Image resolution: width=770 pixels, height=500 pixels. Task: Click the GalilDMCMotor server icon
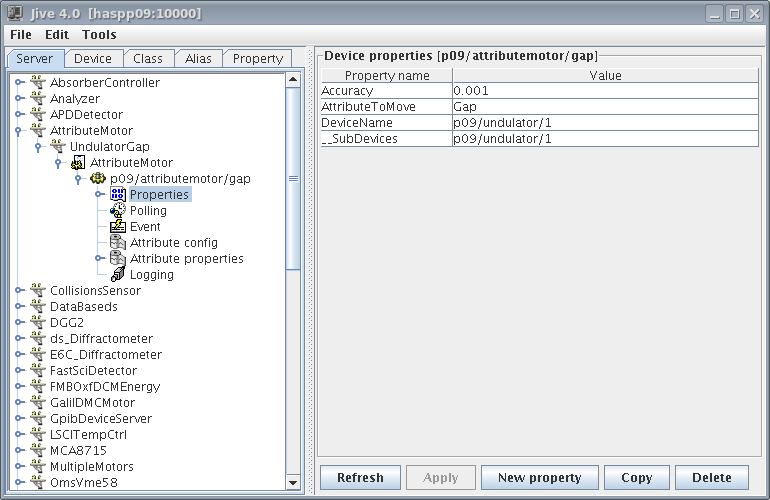[x=38, y=403]
